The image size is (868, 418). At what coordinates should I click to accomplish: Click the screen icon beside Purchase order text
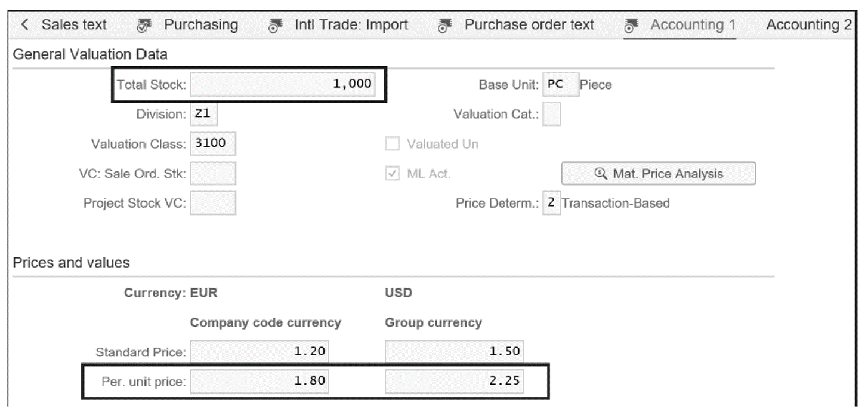(x=444, y=25)
